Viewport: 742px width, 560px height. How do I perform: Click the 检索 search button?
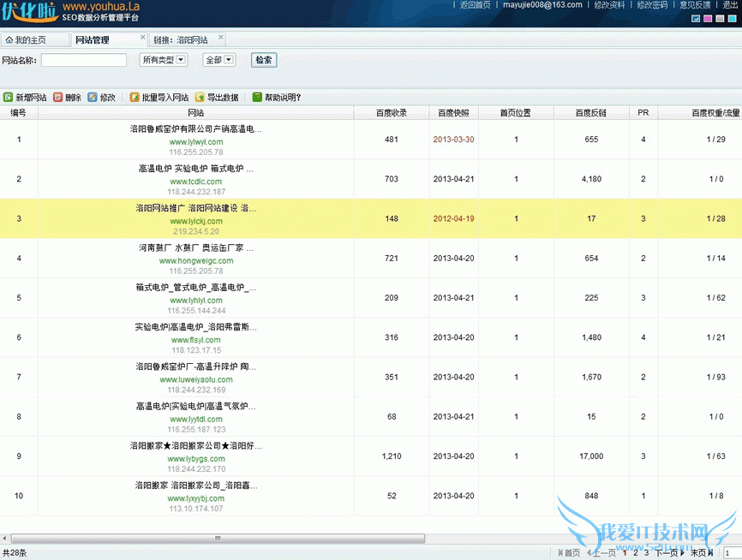[264, 60]
